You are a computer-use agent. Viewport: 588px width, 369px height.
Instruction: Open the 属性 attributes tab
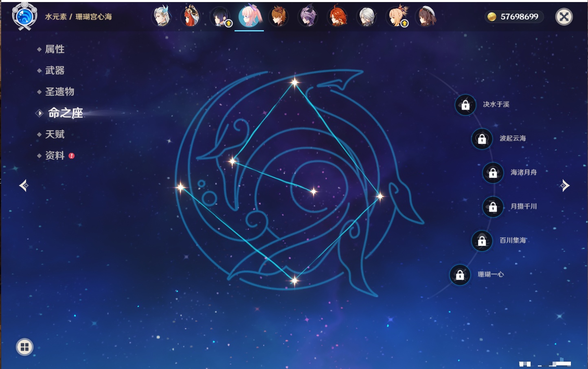coord(55,49)
